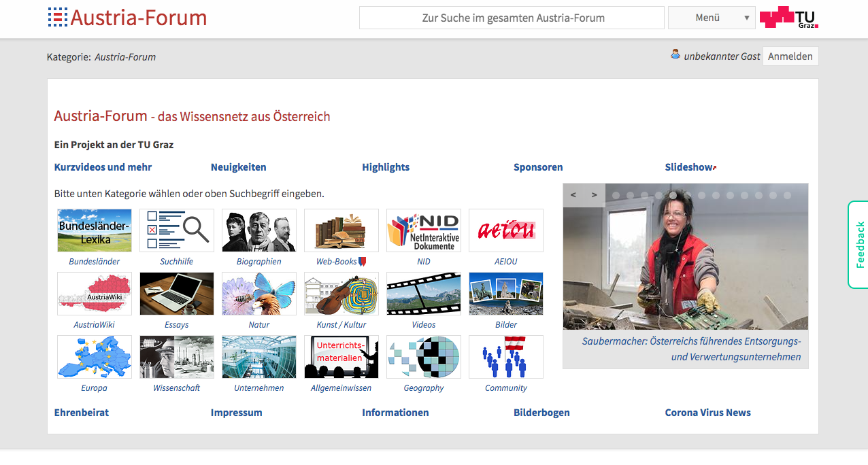The width and height of the screenshot is (868, 465).
Task: Open the Community people flag icon
Action: 506,357
